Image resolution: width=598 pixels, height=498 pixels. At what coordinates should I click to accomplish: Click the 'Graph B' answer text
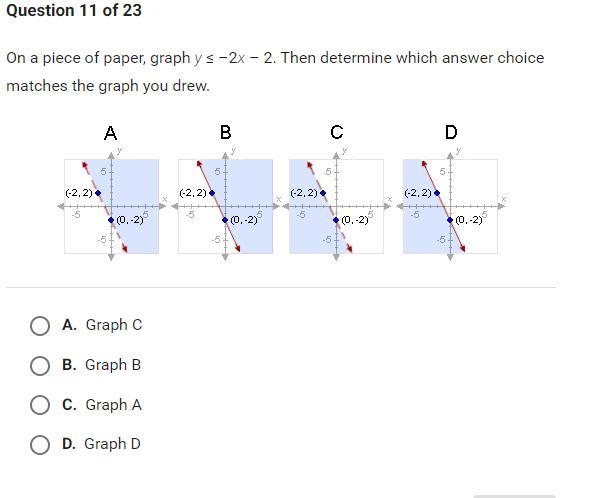point(113,365)
